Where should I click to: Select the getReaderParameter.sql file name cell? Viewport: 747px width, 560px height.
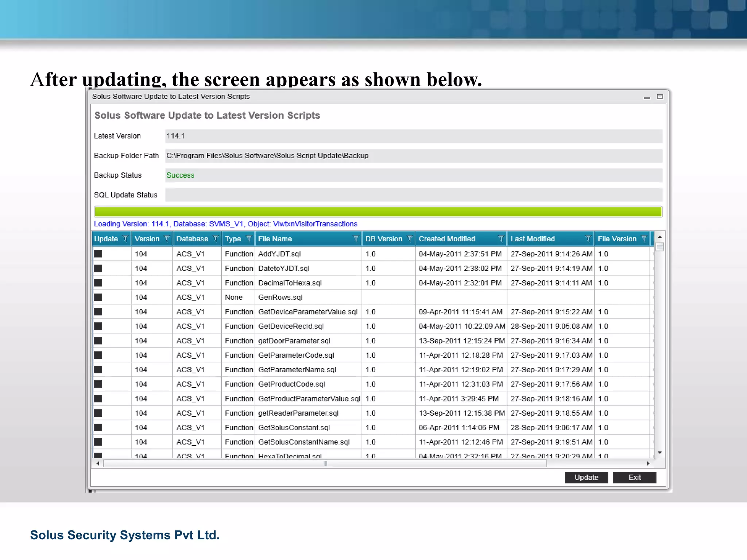point(309,413)
